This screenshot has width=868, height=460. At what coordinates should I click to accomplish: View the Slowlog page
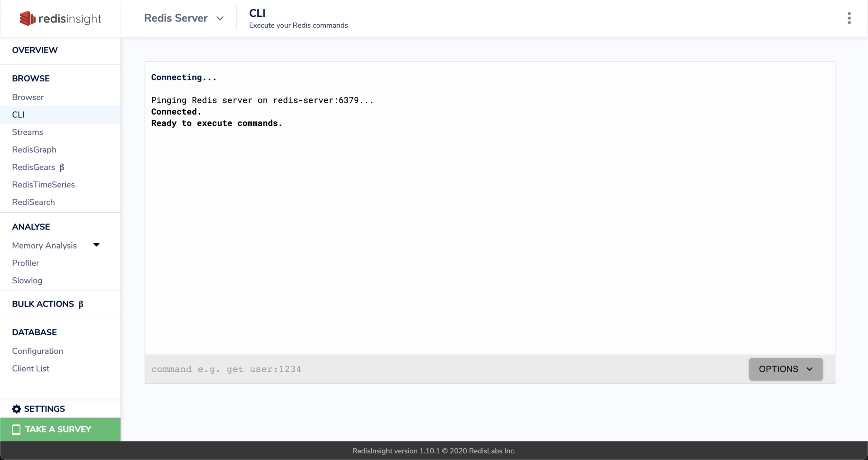[x=27, y=281]
